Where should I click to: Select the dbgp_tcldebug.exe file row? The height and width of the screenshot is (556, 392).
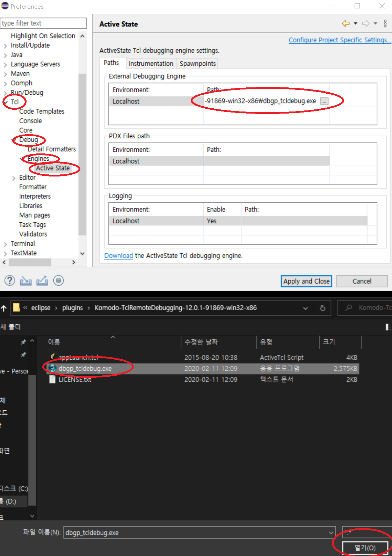point(203,368)
